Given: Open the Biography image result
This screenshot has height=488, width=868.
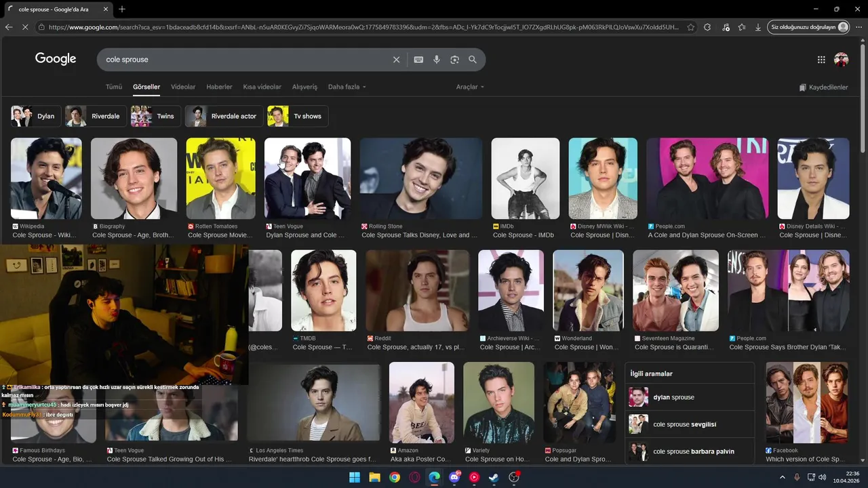Looking at the screenshot, I should (x=134, y=178).
